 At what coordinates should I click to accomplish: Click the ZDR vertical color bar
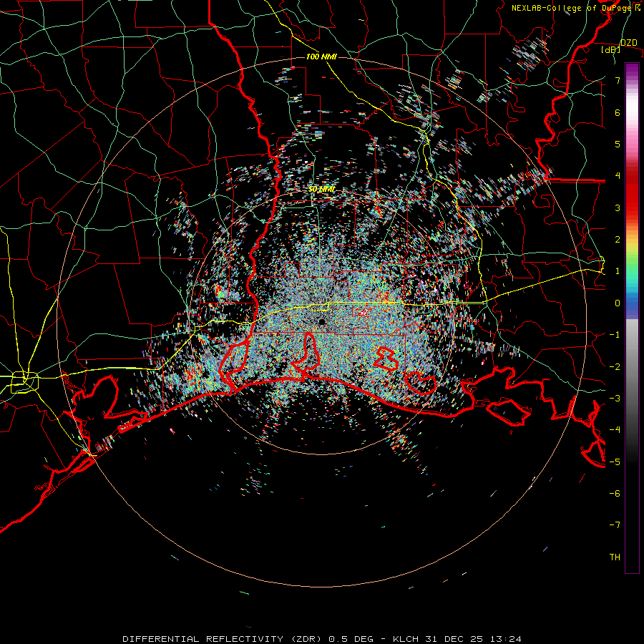[x=632, y=318]
